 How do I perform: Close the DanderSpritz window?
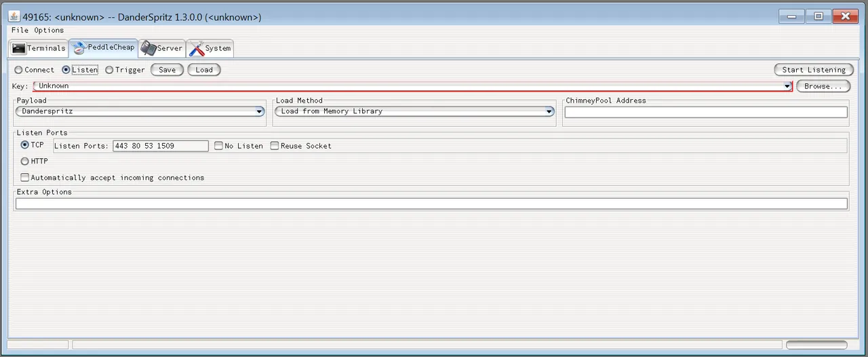tap(846, 16)
